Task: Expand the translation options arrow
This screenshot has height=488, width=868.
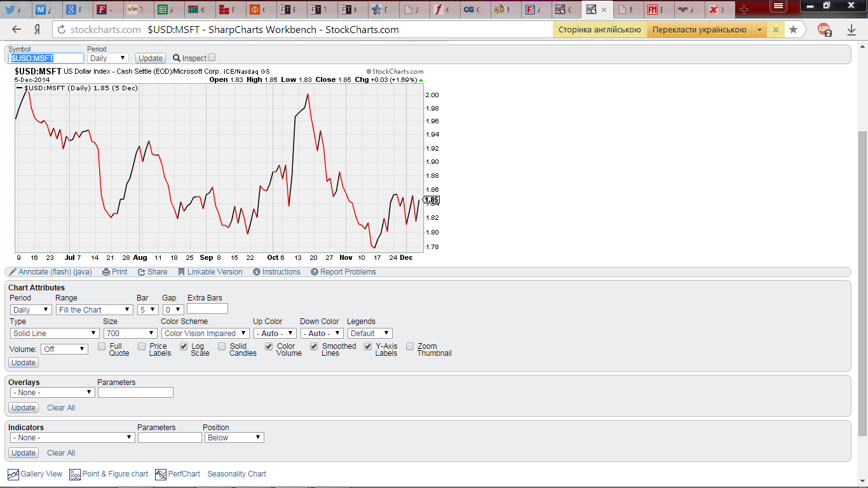Action: [759, 29]
